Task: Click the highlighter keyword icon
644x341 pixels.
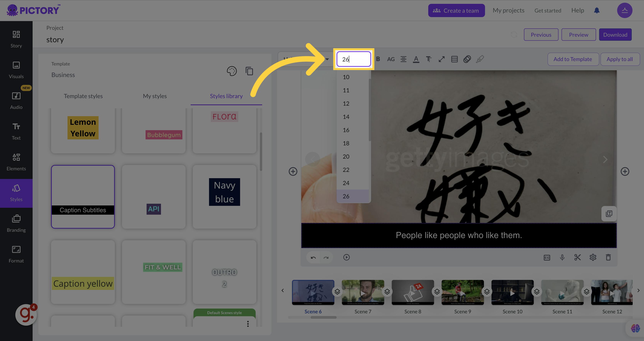Action: coord(480,59)
